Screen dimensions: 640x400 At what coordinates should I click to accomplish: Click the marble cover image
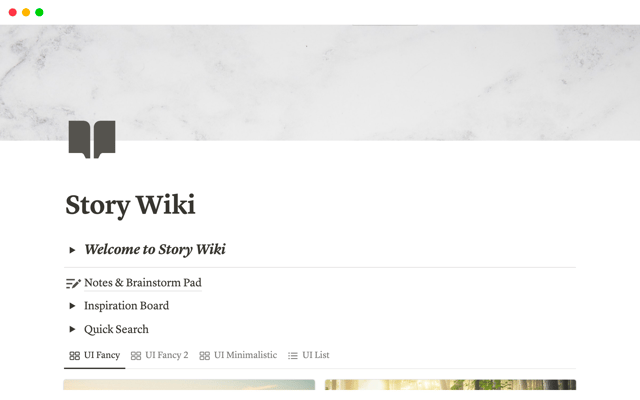click(320, 83)
